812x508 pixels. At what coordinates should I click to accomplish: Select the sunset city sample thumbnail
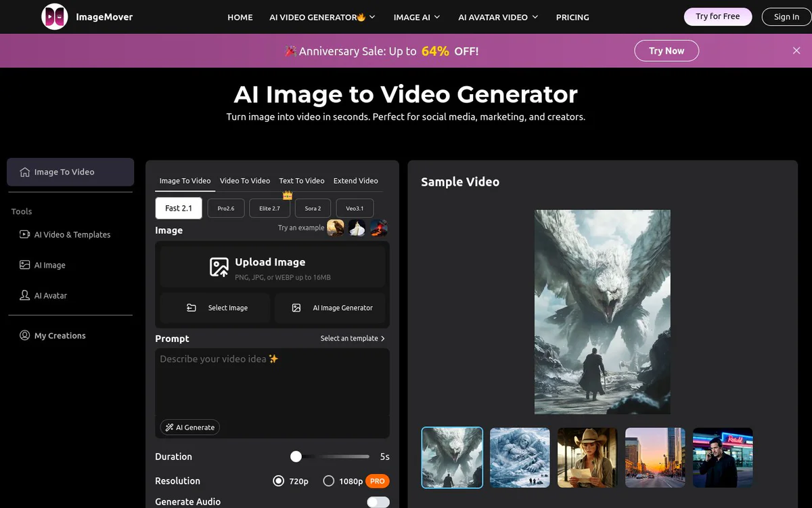pyautogui.click(x=655, y=457)
